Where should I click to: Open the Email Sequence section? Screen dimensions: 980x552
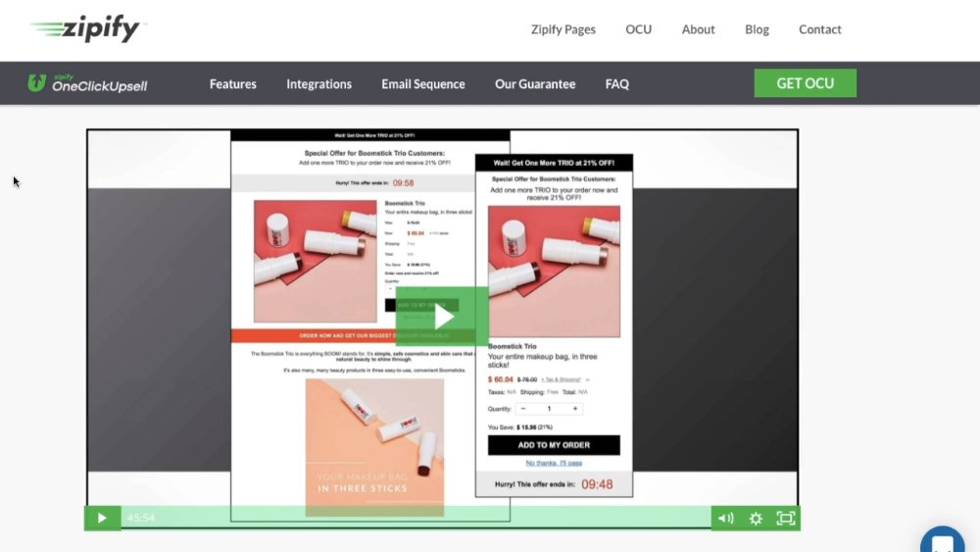423,83
